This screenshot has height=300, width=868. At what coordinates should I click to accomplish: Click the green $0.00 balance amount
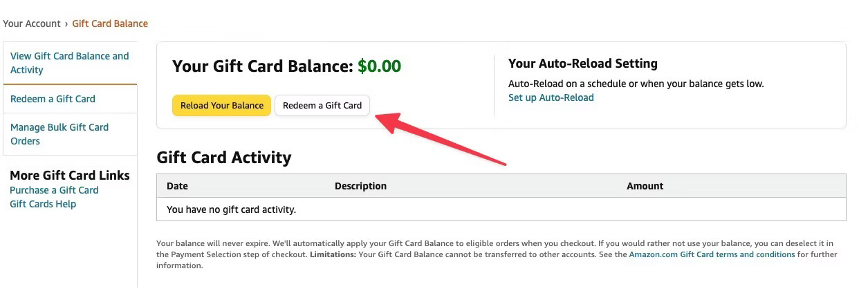click(x=379, y=66)
